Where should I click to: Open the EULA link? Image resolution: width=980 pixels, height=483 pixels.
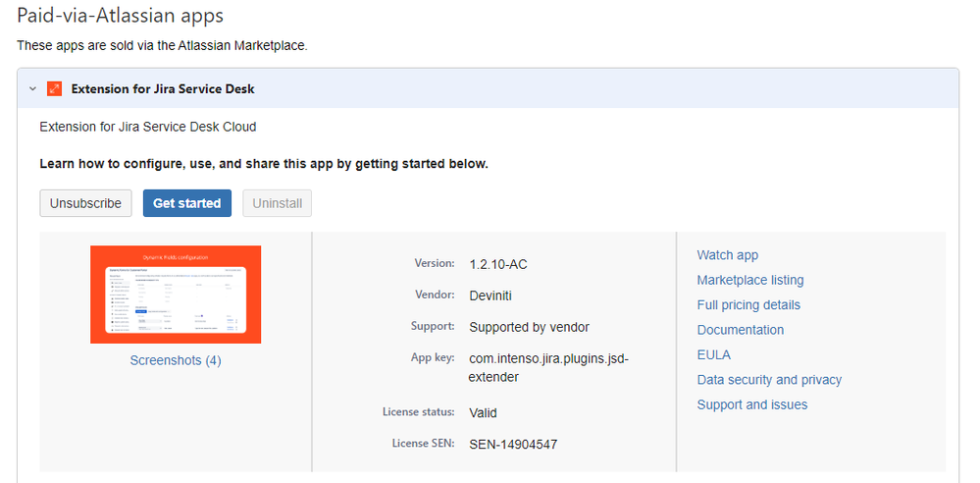[714, 354]
